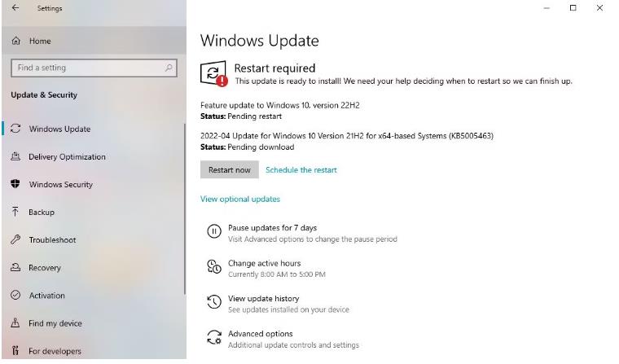Open Find my device settings
Image resolution: width=619 pixels, height=364 pixels.
tap(94, 323)
